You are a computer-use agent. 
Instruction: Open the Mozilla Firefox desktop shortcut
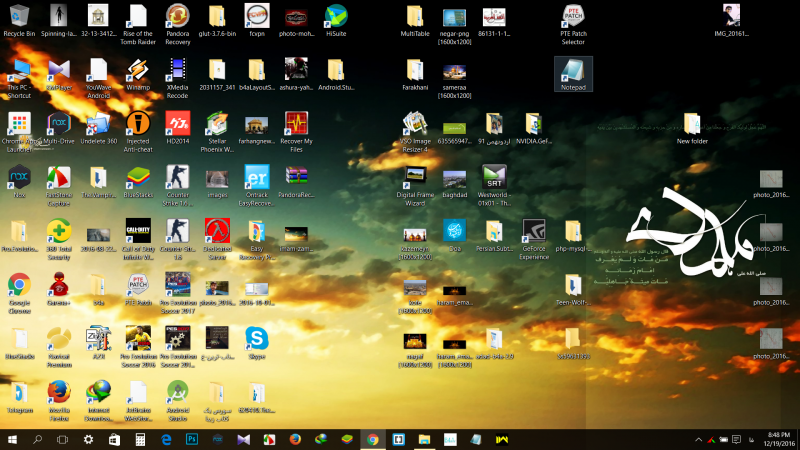pos(58,391)
